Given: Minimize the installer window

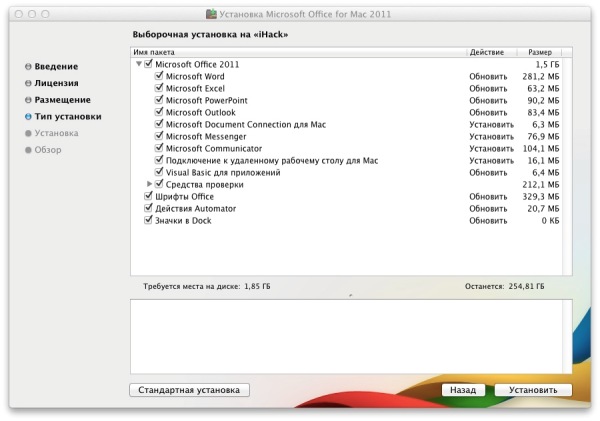Looking at the screenshot, I should click(32, 14).
